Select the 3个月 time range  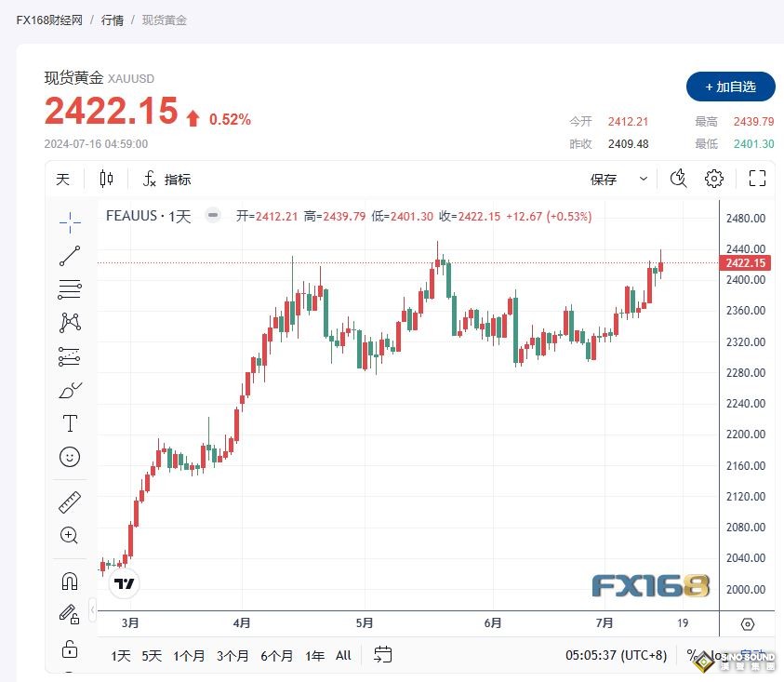(x=233, y=655)
